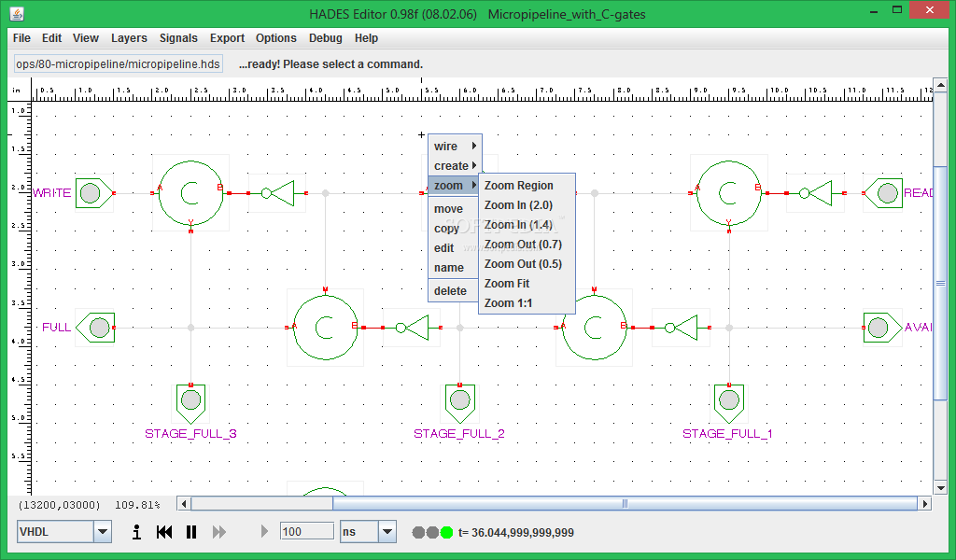The image size is (956, 560).
Task: Open the Options menu
Action: click(x=275, y=37)
